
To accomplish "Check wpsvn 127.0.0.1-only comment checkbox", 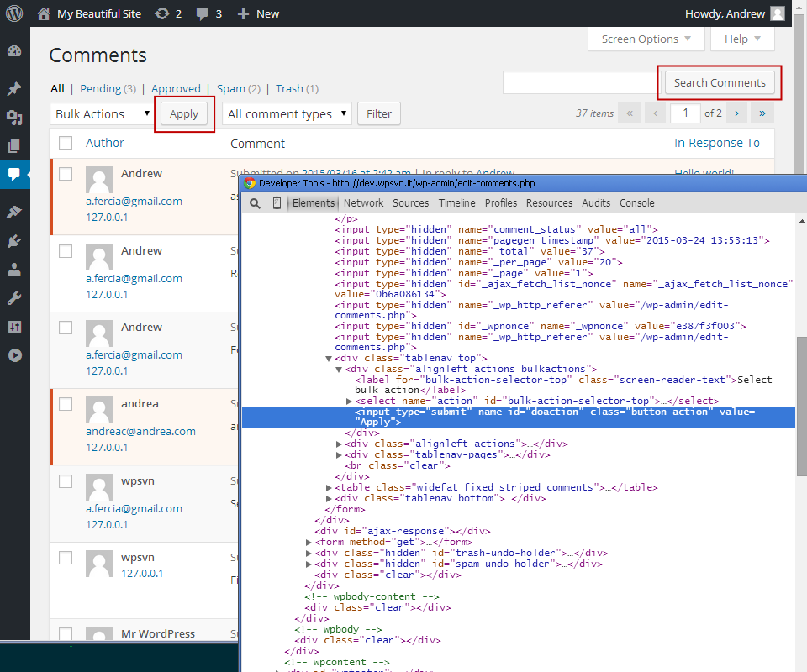I will pos(66,558).
